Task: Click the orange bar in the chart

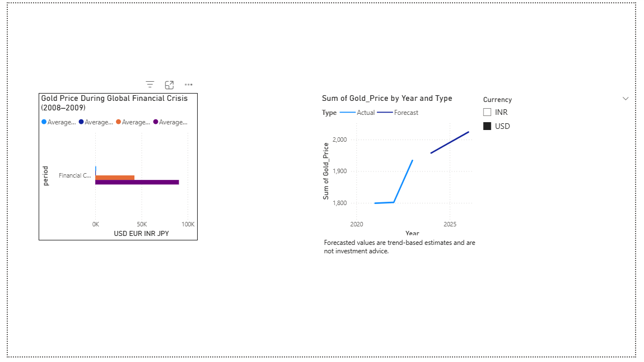Action: [x=115, y=178]
